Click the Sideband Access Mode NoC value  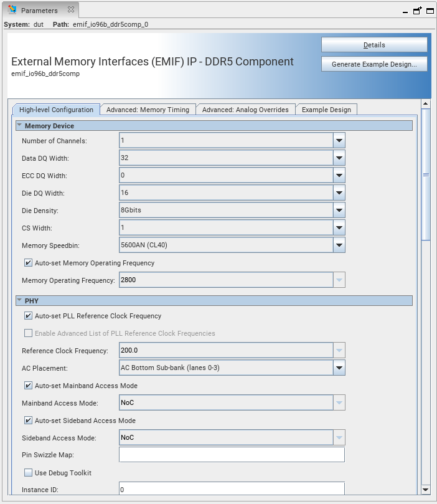(x=127, y=437)
